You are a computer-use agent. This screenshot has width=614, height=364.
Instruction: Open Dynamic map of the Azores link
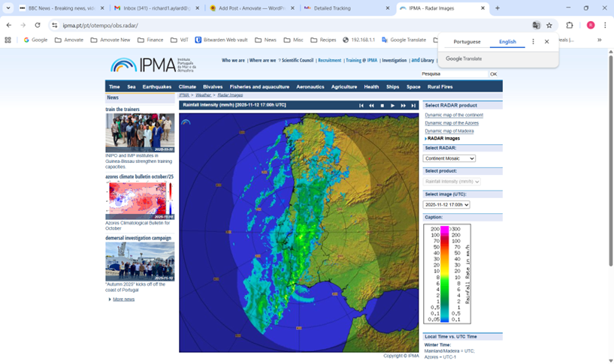pos(451,123)
